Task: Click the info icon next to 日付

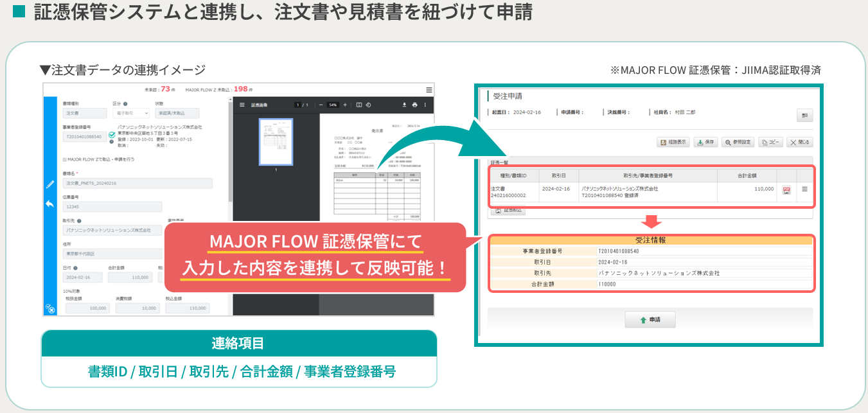Action: 75,268
